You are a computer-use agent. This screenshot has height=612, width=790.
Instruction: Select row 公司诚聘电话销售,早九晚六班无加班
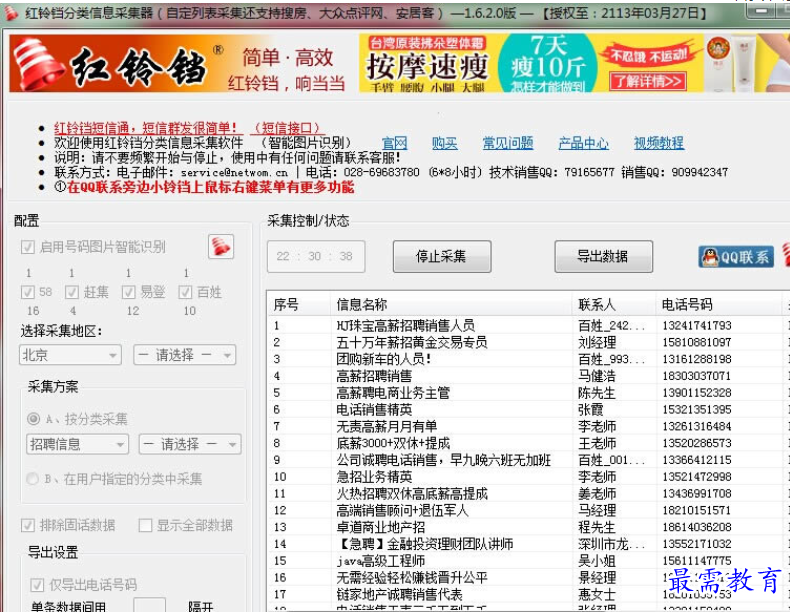[528, 460]
